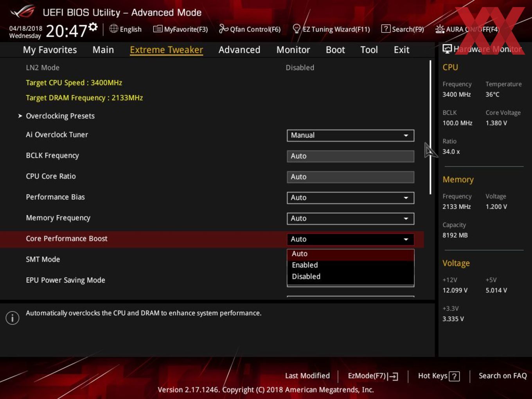The image size is (532, 399).
Task: Click the CPU Temperature 36°C value
Action: [x=492, y=94]
